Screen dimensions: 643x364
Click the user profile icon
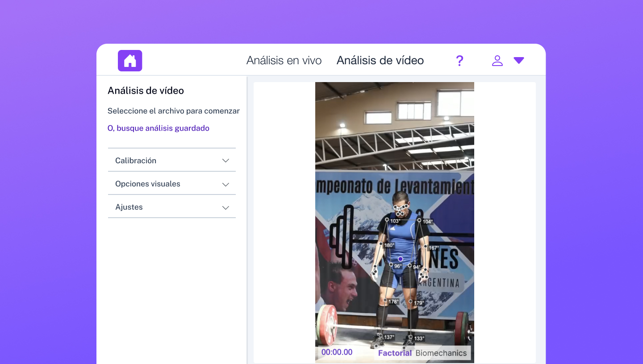(497, 61)
